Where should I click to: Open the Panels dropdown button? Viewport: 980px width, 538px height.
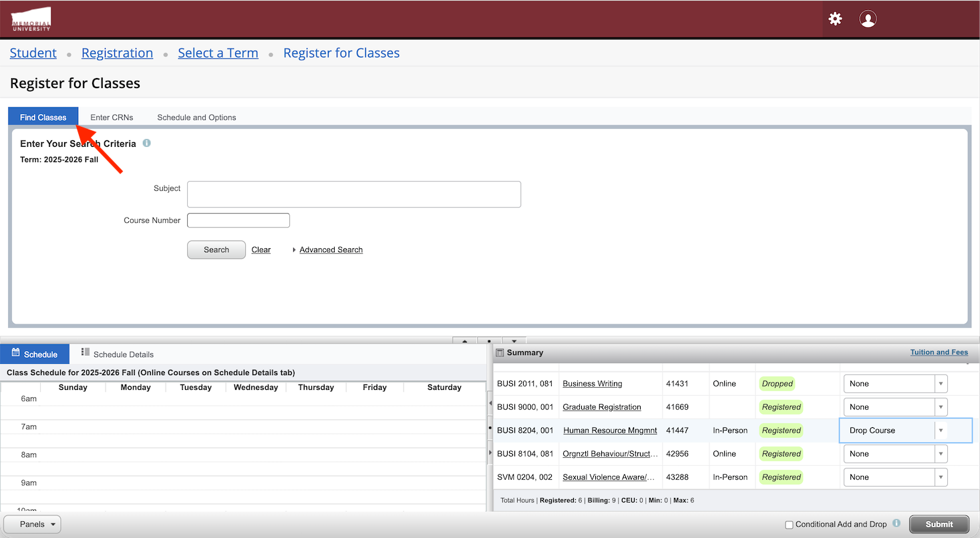pyautogui.click(x=32, y=524)
